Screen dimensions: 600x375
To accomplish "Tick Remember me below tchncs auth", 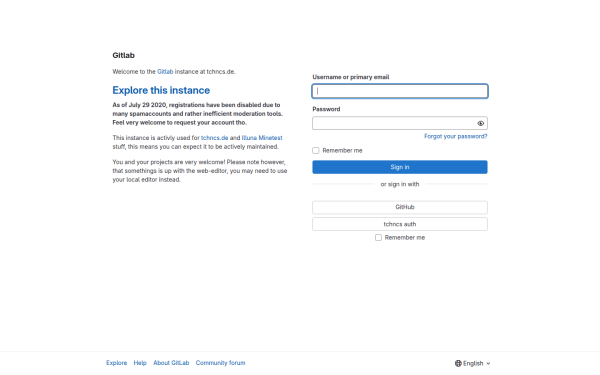I will pos(378,238).
